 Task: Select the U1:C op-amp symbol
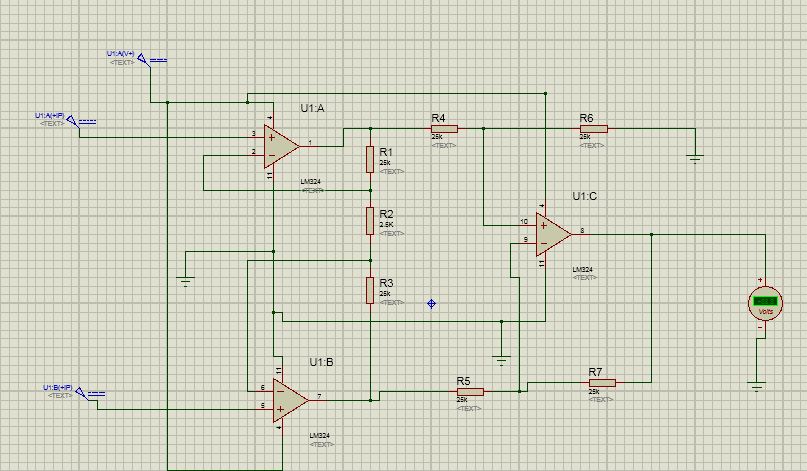tap(553, 235)
